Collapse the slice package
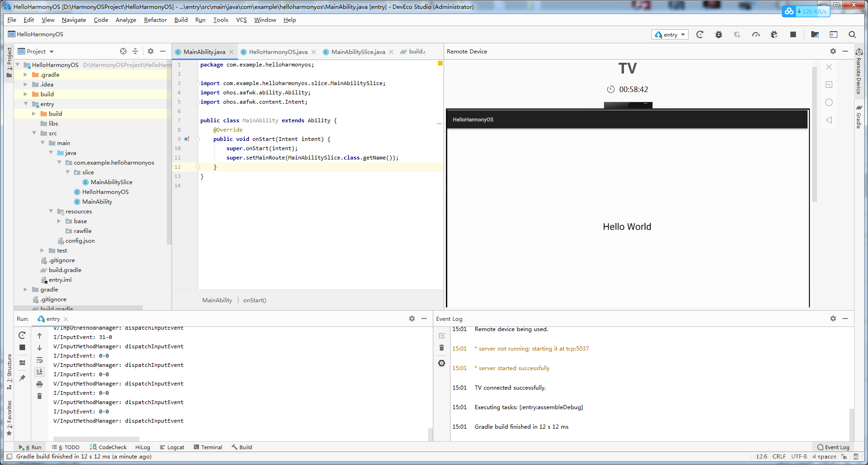The height and width of the screenshot is (465, 868). [x=67, y=173]
